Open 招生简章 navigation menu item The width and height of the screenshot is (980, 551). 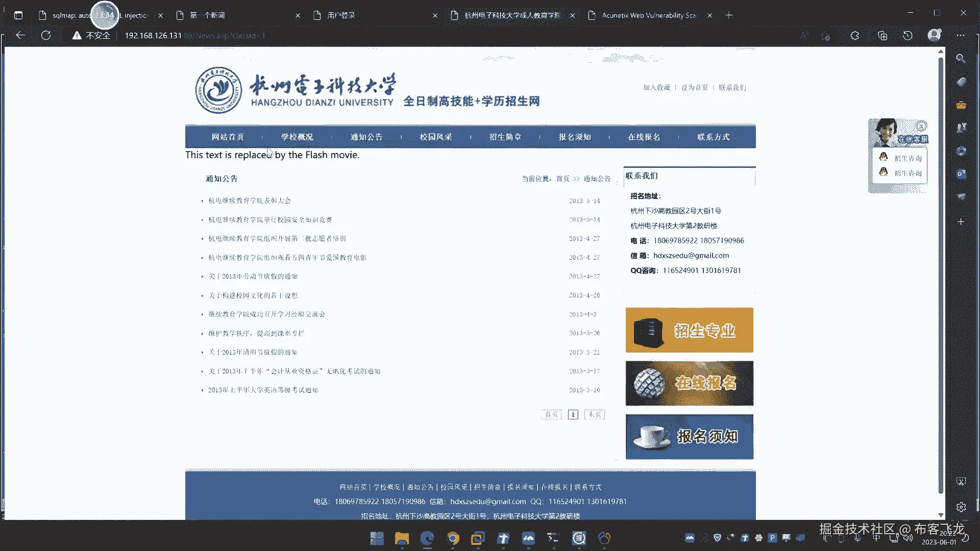505,137
